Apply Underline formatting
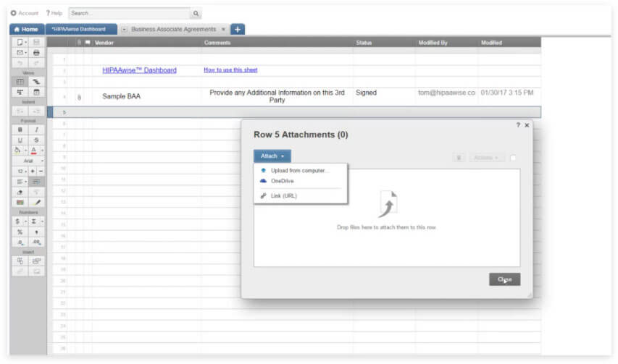 coord(20,140)
